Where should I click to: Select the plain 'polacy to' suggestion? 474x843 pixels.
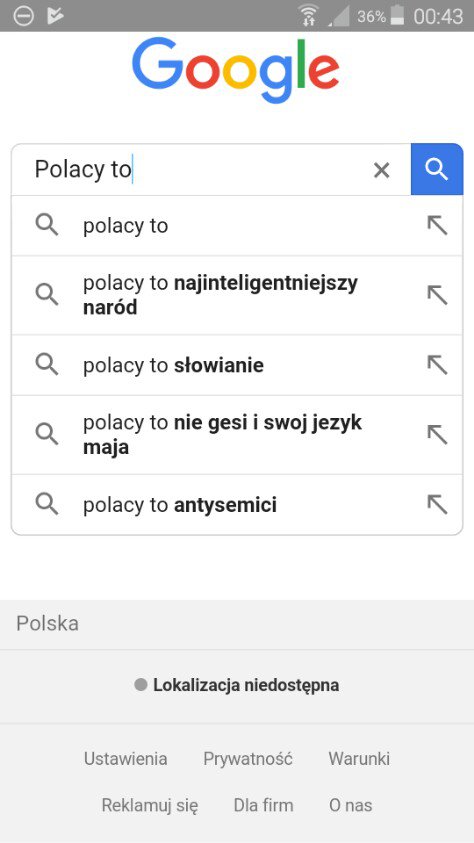tap(237, 226)
